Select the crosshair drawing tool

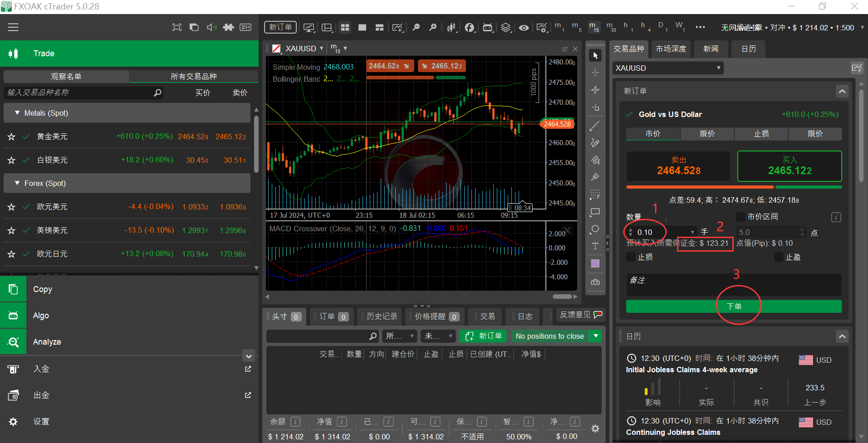[595, 73]
